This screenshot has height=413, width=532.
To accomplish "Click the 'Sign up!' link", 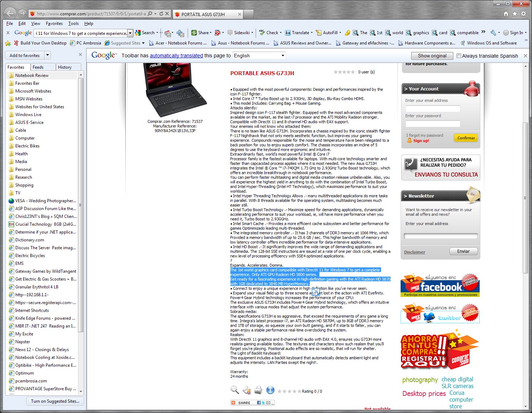I will tap(421, 141).
